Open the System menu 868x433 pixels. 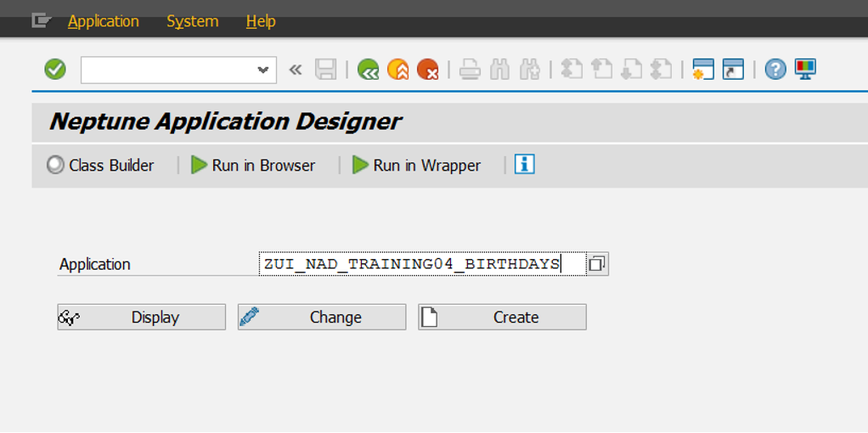click(192, 21)
